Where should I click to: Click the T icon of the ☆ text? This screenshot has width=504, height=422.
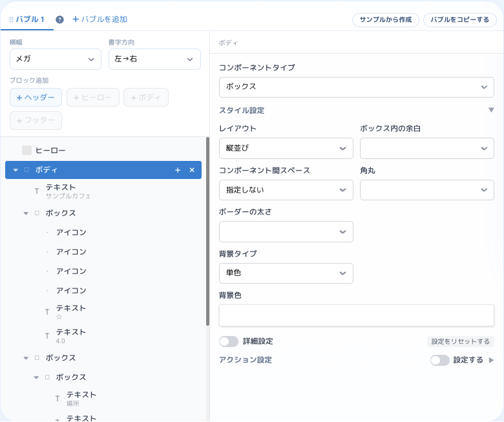tap(47, 311)
